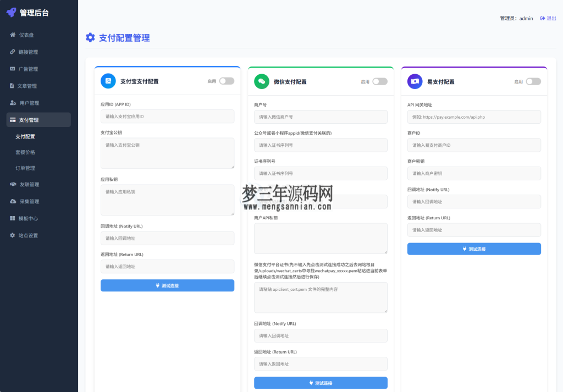Viewport: 563px width, 392px height.
Task: Toggle 启用 for 微信支付配置
Action: pyautogui.click(x=379, y=80)
